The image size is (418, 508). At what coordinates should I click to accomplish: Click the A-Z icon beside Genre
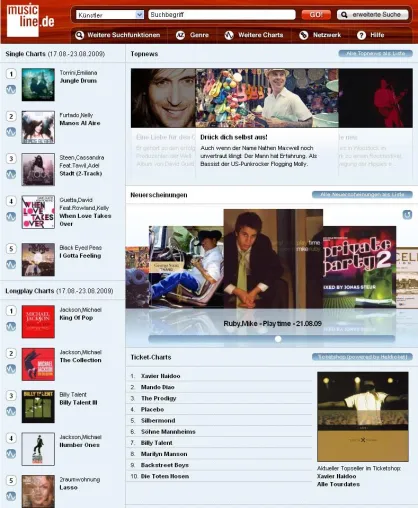(180, 35)
